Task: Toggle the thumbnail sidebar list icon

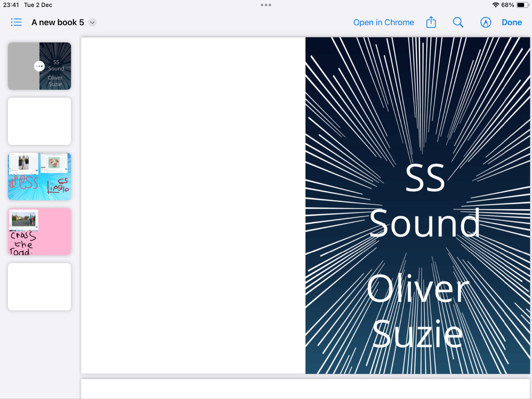Action: tap(16, 22)
